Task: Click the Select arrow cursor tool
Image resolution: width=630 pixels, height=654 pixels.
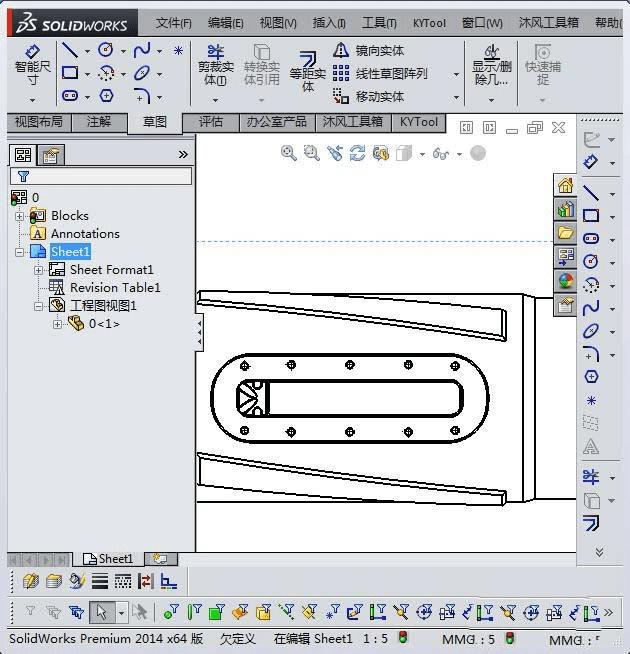Action: (102, 613)
